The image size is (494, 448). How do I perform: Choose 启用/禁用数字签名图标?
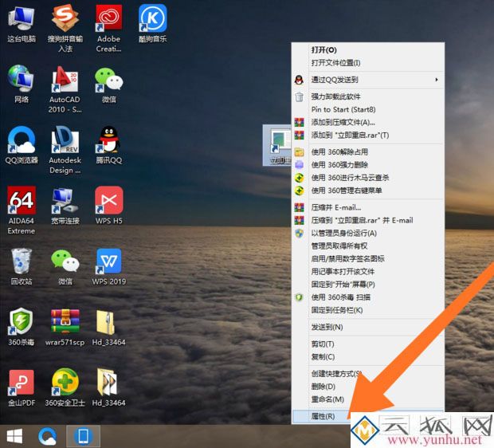pos(368,259)
